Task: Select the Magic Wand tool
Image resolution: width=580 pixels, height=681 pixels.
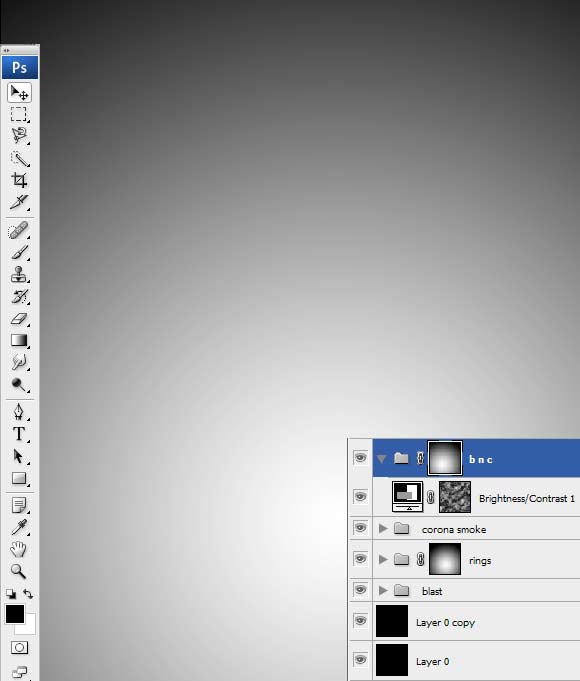Action: (19, 159)
